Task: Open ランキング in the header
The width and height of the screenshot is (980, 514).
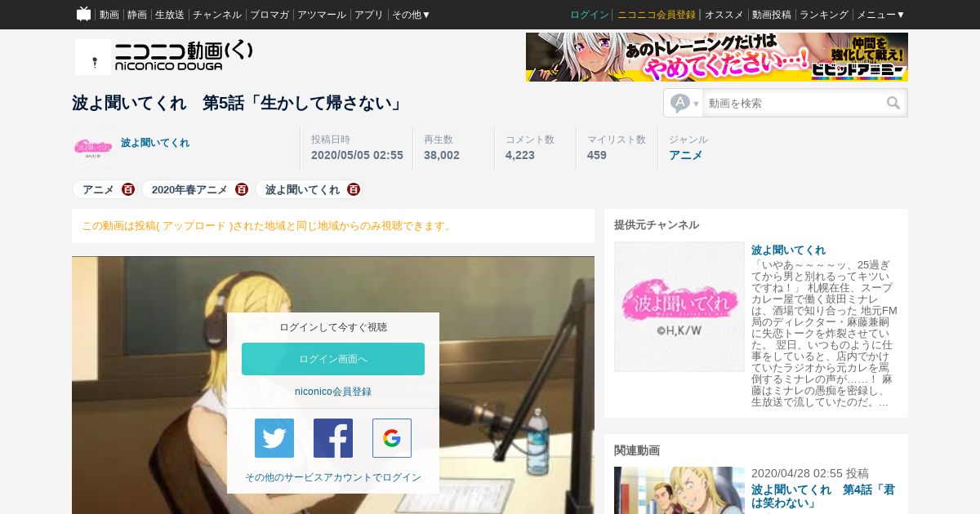Action: tap(824, 15)
